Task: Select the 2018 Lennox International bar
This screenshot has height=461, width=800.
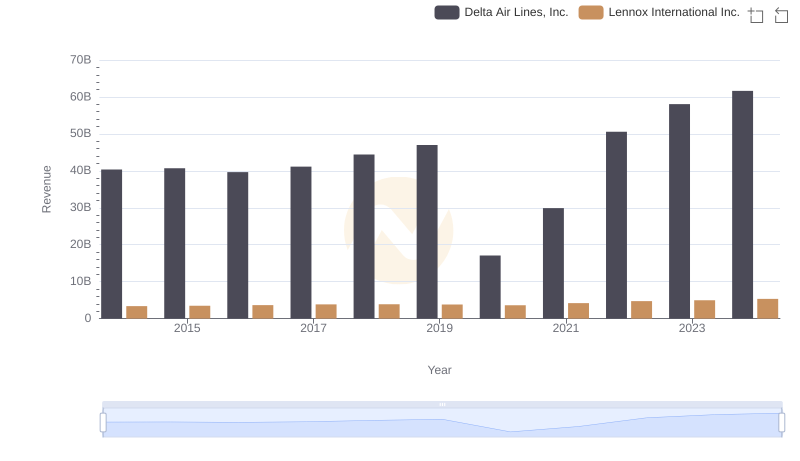Action: [389, 312]
